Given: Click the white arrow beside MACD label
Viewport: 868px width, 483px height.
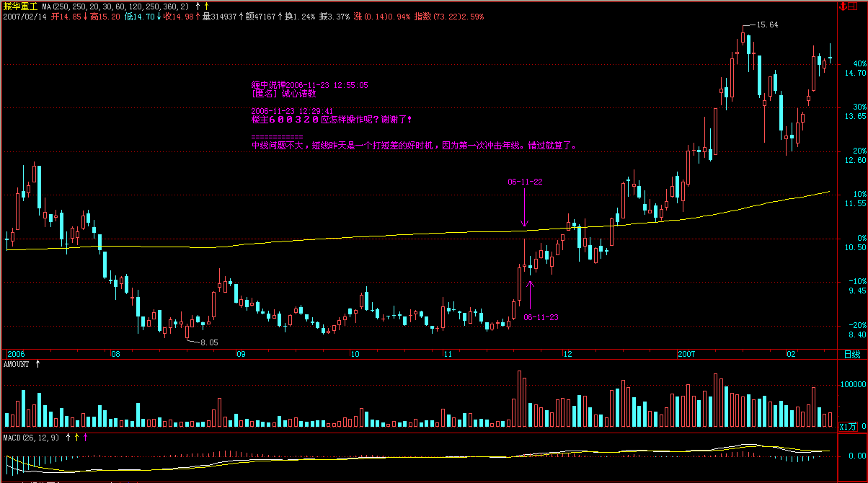Looking at the screenshot, I should 68,437.
